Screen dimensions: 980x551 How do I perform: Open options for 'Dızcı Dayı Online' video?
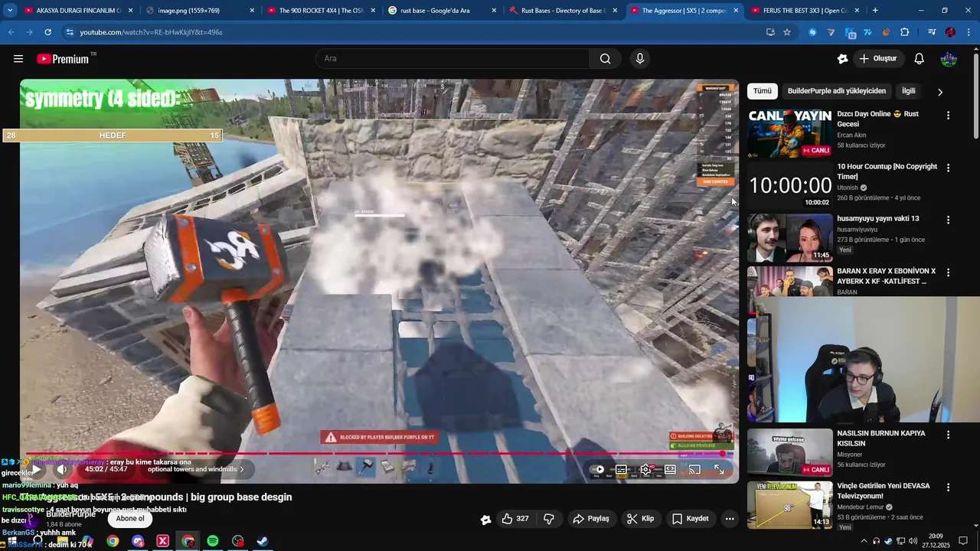point(948,116)
